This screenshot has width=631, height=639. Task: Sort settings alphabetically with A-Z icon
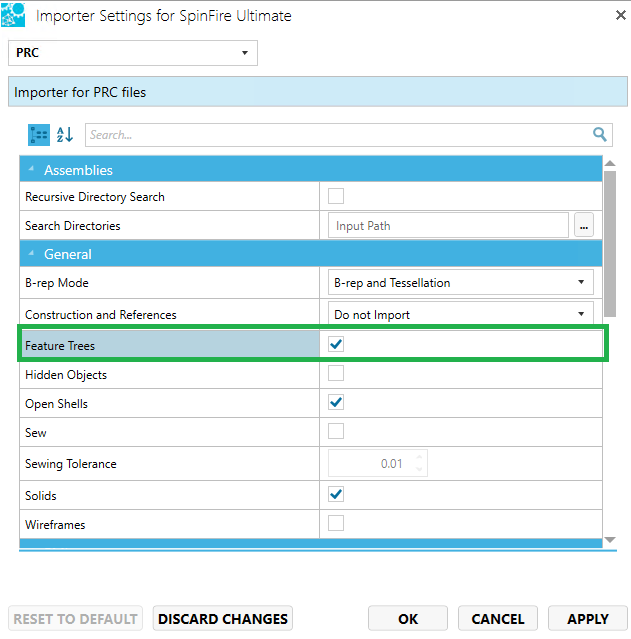pos(65,135)
